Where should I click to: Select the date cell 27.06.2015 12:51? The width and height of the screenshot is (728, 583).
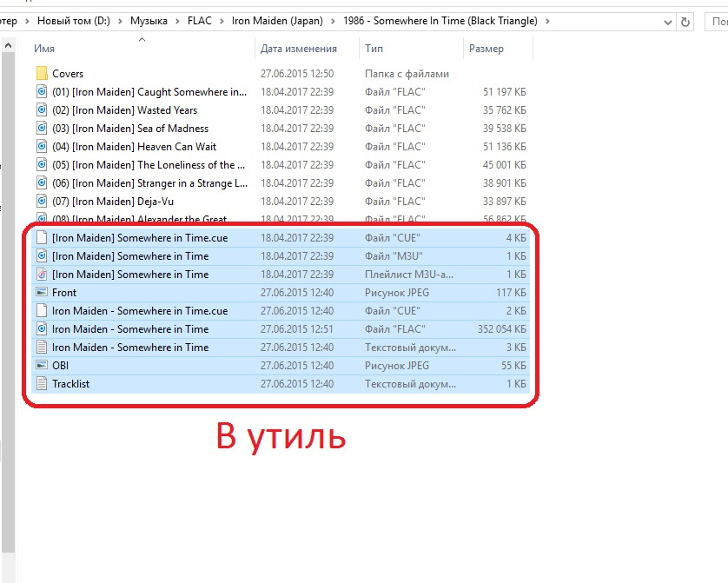click(x=297, y=329)
